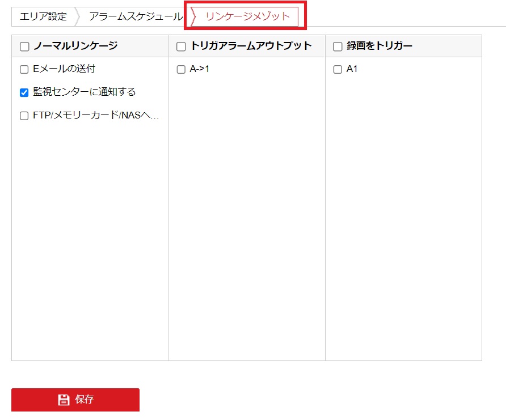Click the Eメールの送付 label text
This screenshot has width=506, height=420.
64,69
